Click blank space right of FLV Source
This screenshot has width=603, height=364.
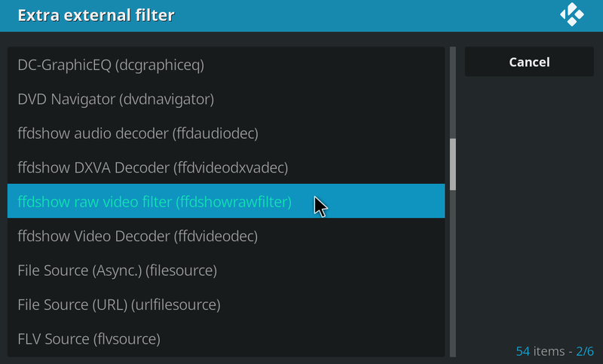tap(301, 338)
